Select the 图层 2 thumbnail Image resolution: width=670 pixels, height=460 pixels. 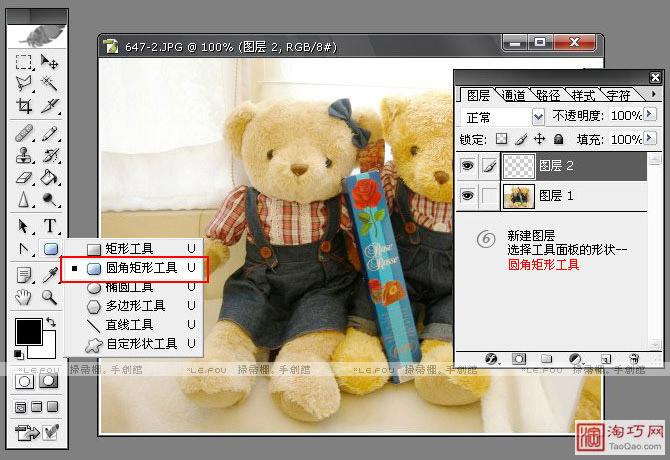[x=519, y=166]
